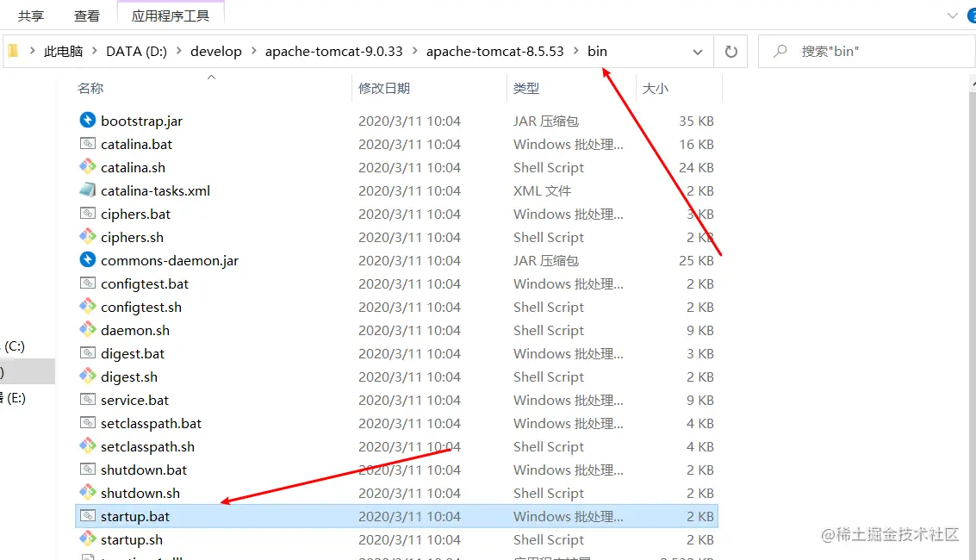The width and height of the screenshot is (976, 560).
Task: Navigate to 此电脑 in breadcrumb
Action: pos(64,52)
